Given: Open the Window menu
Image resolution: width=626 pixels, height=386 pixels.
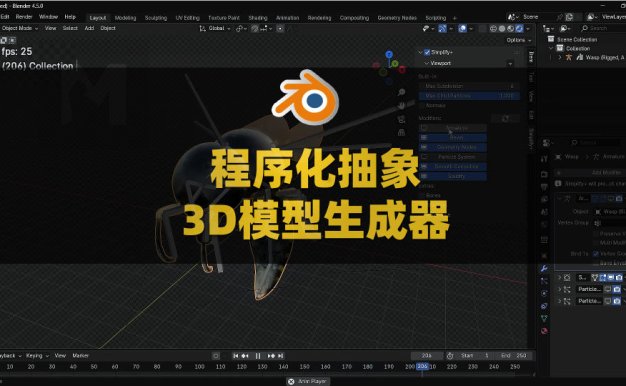Looking at the screenshot, I should click(x=48, y=17).
